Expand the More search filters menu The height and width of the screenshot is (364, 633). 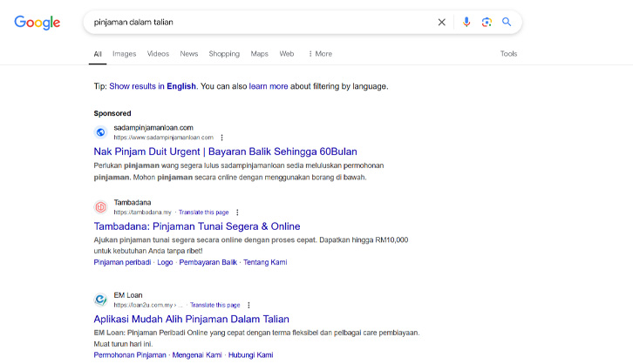[x=320, y=54]
